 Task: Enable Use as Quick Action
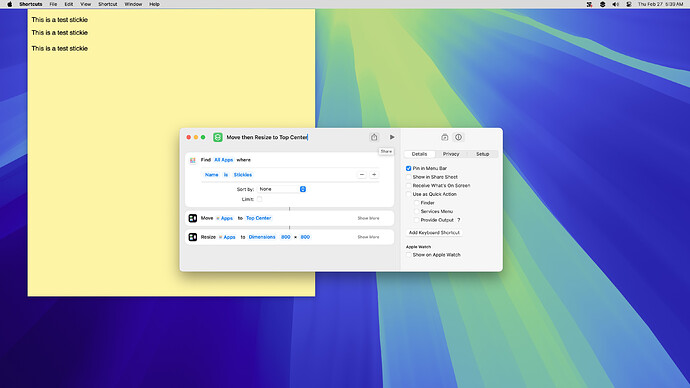pyautogui.click(x=408, y=194)
